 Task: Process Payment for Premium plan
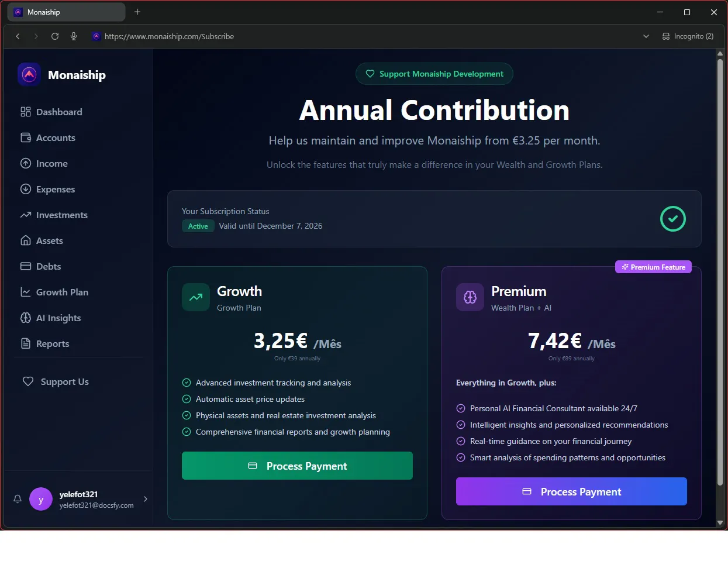click(571, 491)
